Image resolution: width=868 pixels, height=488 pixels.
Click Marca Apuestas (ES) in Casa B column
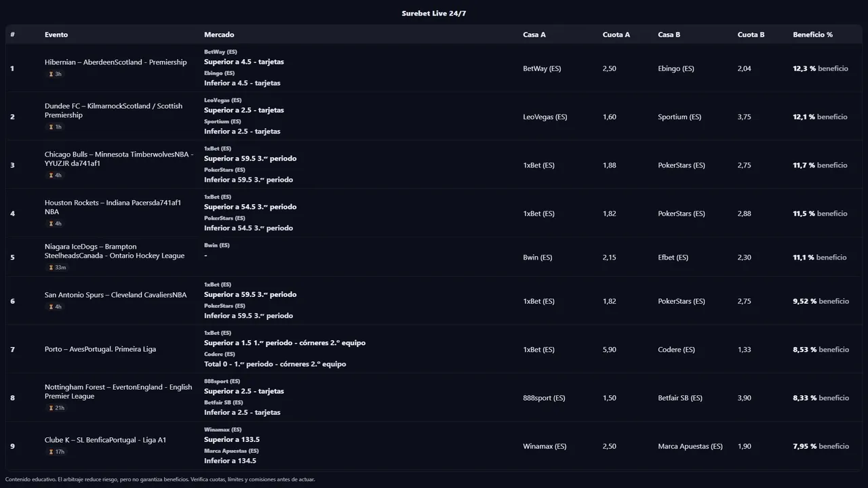coord(690,447)
